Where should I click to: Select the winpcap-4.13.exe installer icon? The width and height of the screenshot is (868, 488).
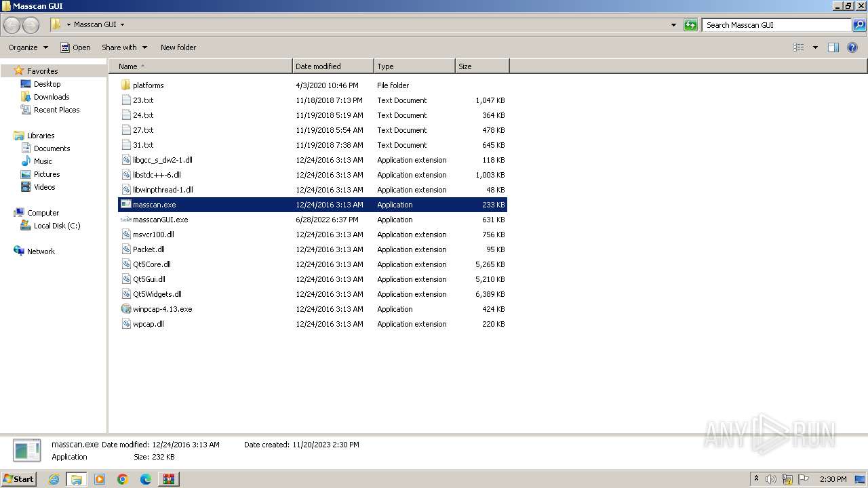coord(125,309)
